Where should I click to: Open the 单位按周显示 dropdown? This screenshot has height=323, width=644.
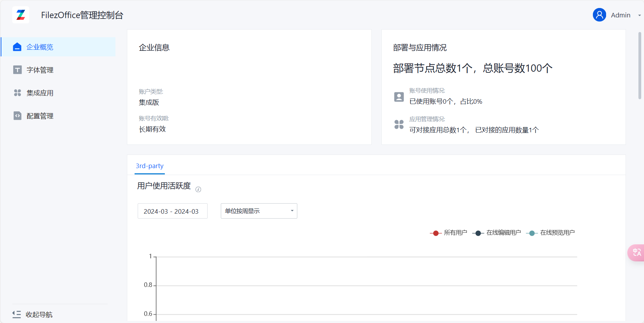[x=259, y=211]
